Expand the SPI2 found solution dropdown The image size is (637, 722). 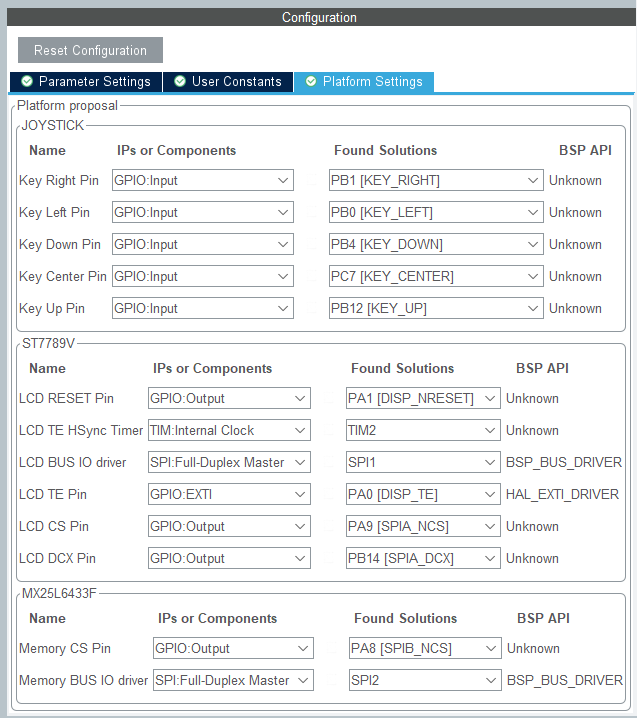(425, 680)
